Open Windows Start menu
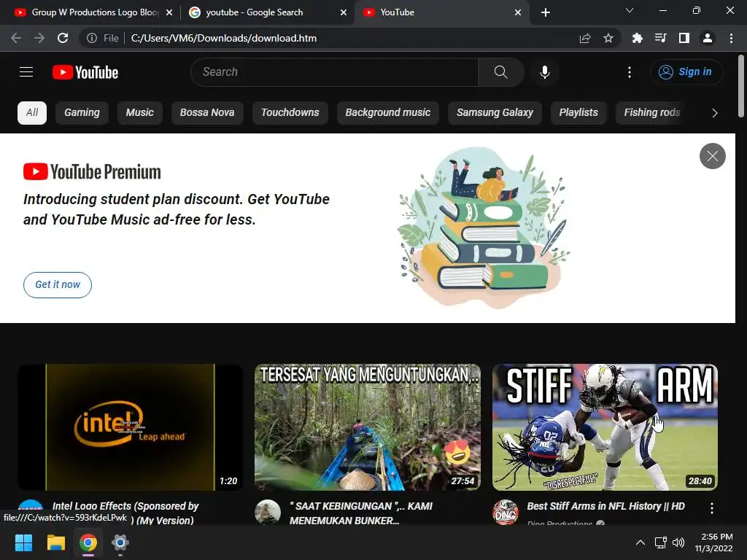Image resolution: width=747 pixels, height=560 pixels. 23,542
